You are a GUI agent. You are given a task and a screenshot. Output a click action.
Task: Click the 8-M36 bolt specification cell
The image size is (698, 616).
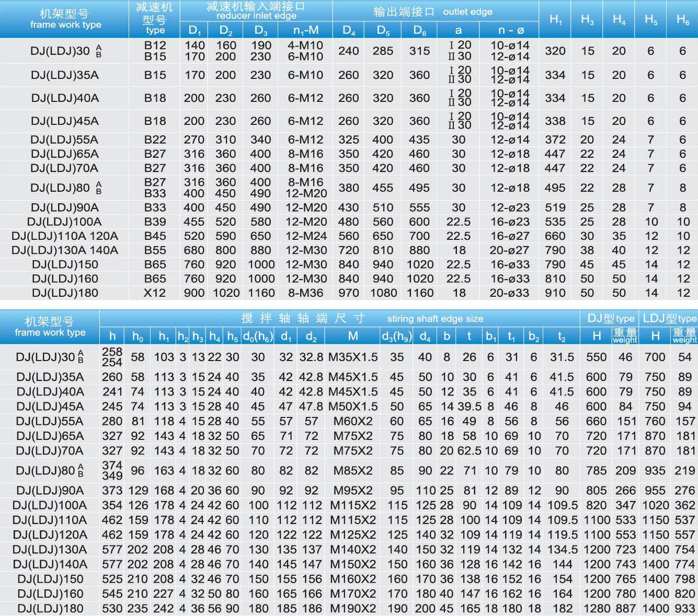click(306, 293)
